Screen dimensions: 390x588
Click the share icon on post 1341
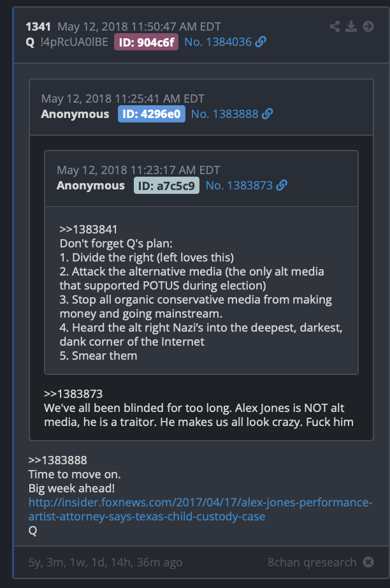(x=335, y=27)
